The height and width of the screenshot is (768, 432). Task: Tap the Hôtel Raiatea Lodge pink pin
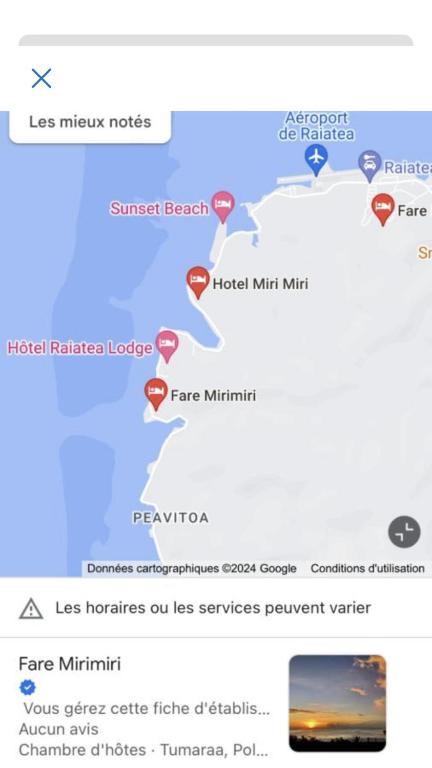pos(167,346)
